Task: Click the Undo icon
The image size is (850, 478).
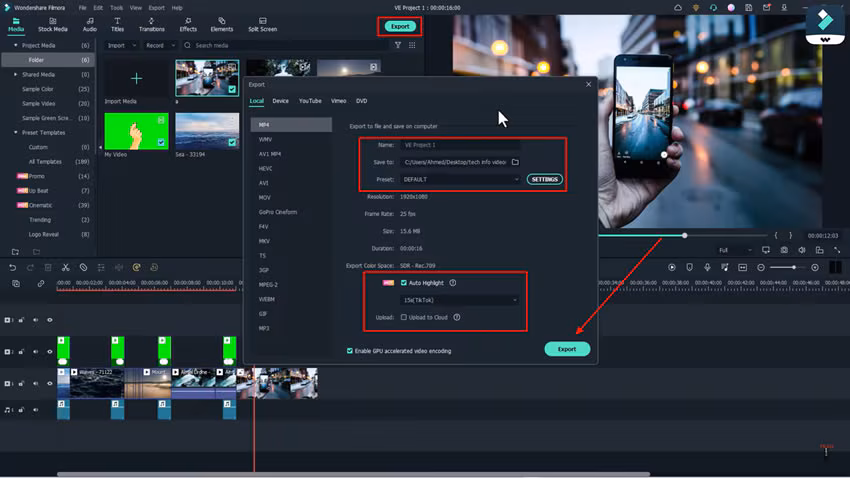Action: click(x=12, y=268)
